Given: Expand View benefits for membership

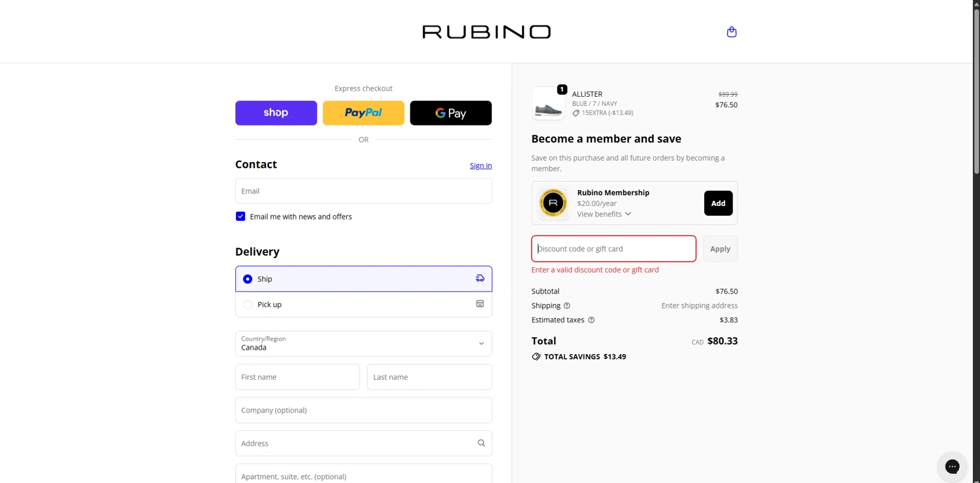Looking at the screenshot, I should tap(604, 214).
